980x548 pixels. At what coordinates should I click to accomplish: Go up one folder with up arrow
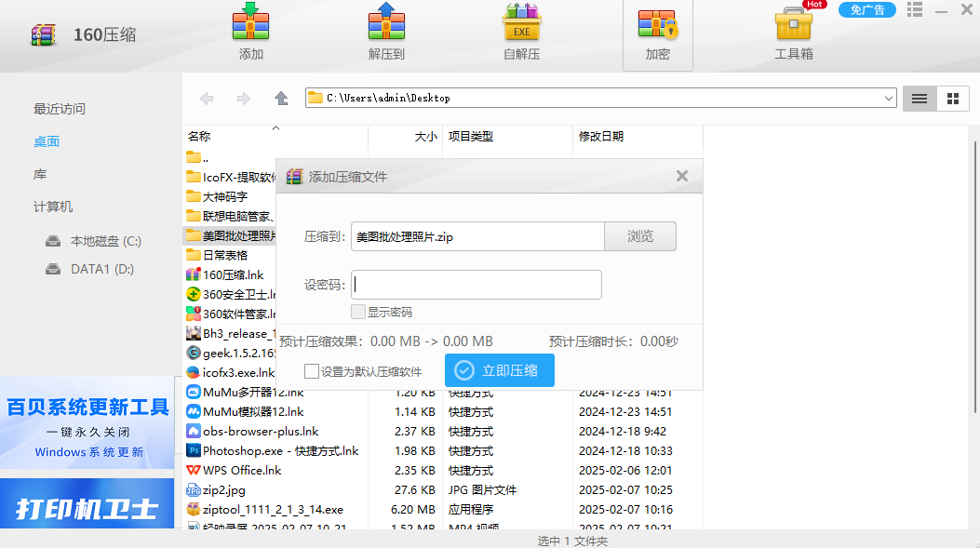(x=281, y=98)
